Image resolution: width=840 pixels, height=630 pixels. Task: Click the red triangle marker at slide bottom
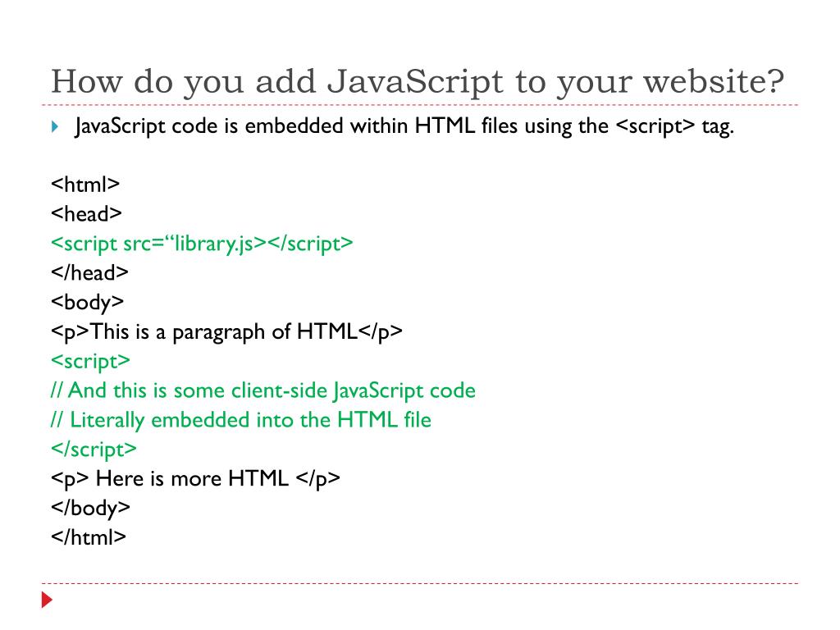[47, 600]
